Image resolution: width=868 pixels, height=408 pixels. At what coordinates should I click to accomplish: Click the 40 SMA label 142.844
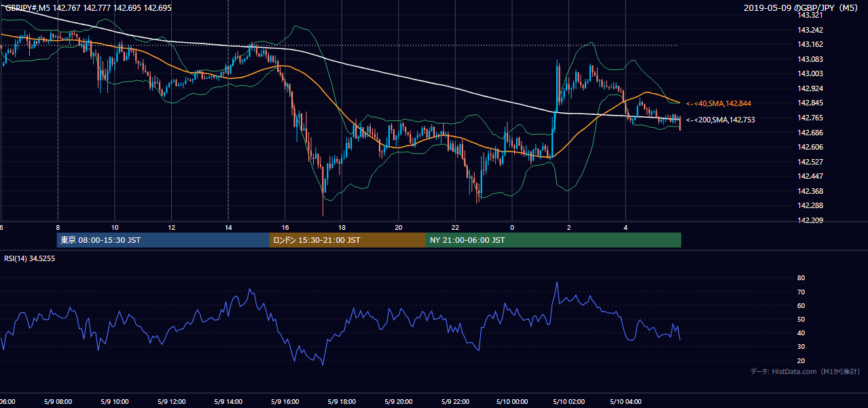coord(718,103)
